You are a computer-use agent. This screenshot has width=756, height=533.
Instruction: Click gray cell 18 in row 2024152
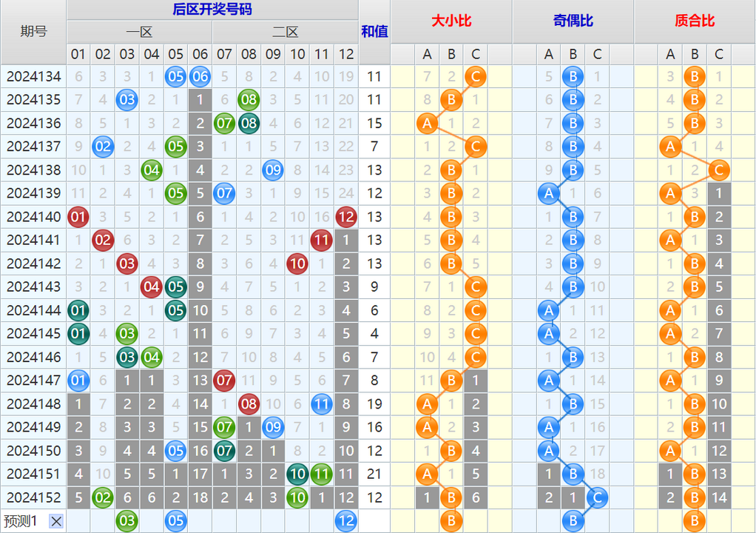(200, 497)
